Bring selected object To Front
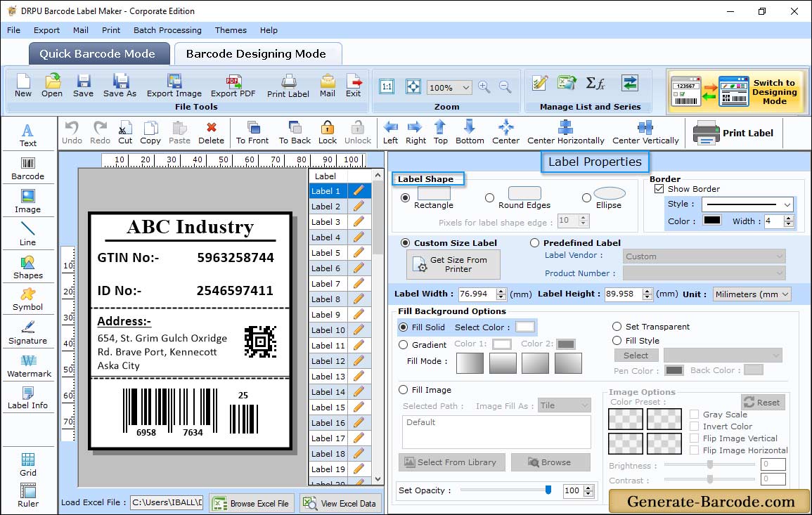 pos(252,133)
